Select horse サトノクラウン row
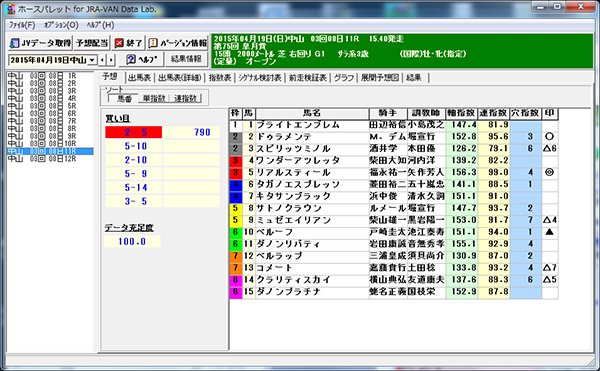Screen dimensions: 600x371 pos(393,208)
